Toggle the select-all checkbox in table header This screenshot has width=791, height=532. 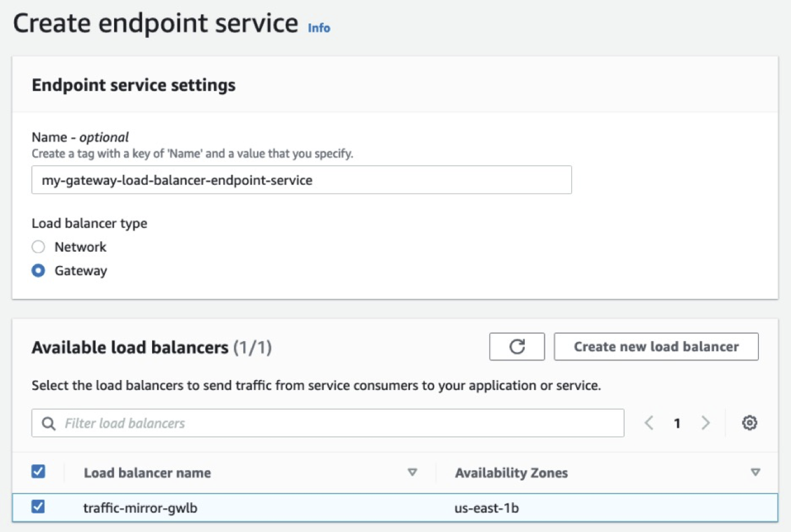pos(38,471)
